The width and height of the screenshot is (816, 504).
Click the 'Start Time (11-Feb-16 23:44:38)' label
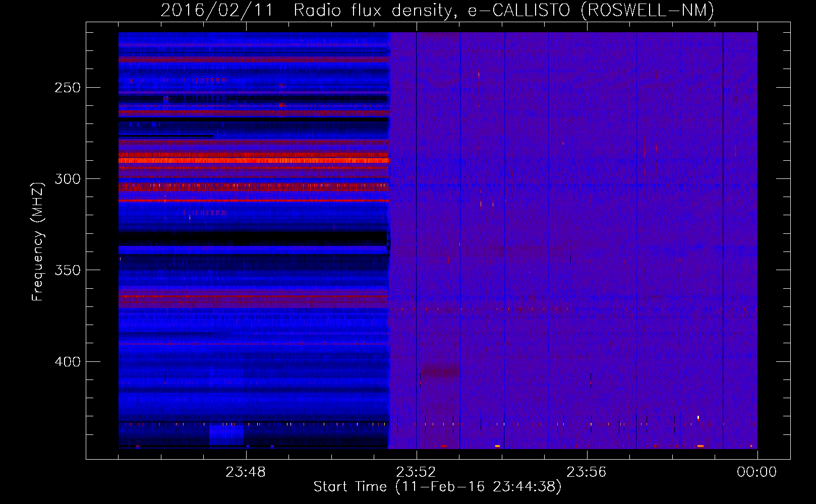[437, 487]
